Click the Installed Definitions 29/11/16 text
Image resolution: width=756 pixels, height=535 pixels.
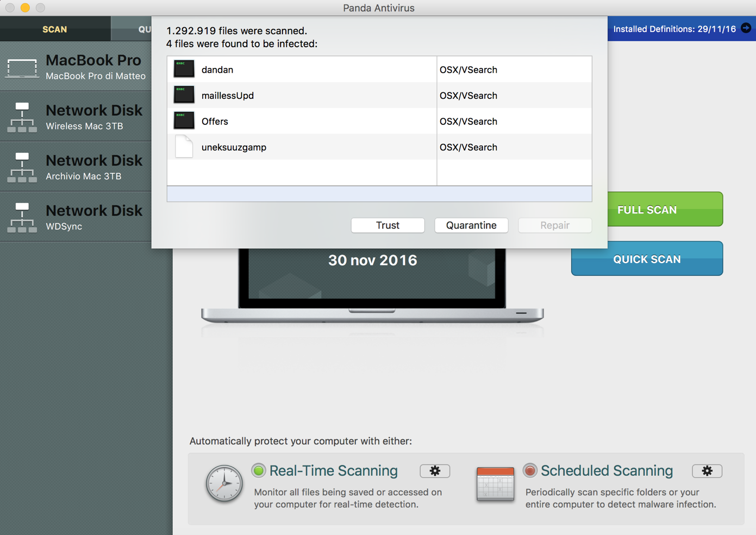[674, 29]
